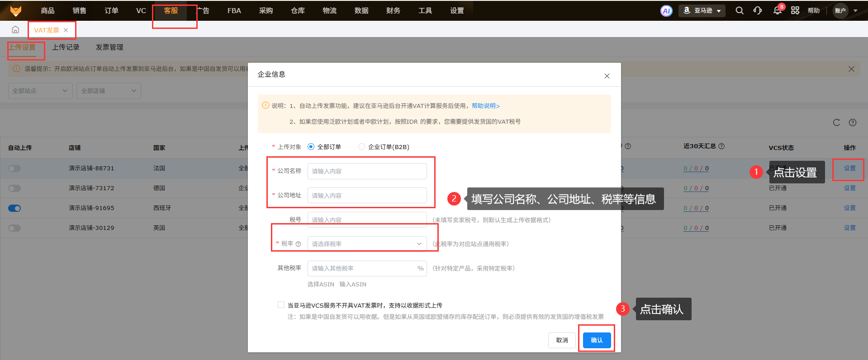
Task: Open the 仓库 menu
Action: coord(298,10)
